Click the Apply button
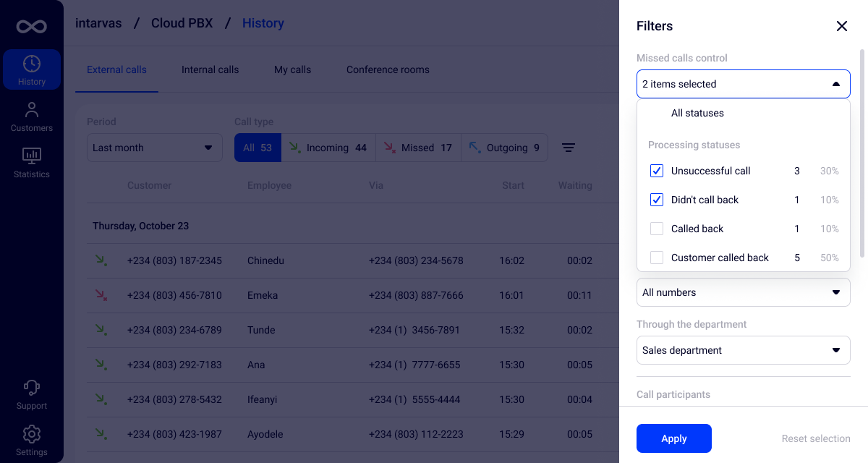The height and width of the screenshot is (463, 868). (673, 438)
